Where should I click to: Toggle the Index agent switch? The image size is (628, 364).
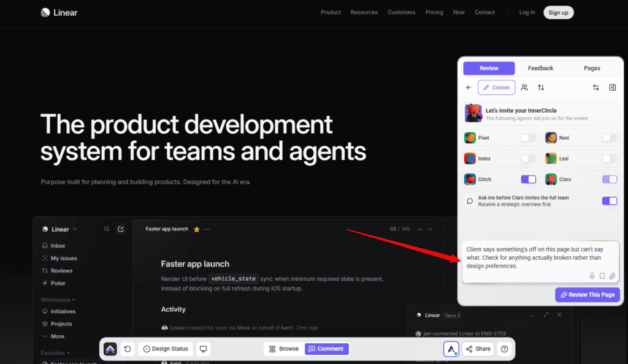[528, 159]
